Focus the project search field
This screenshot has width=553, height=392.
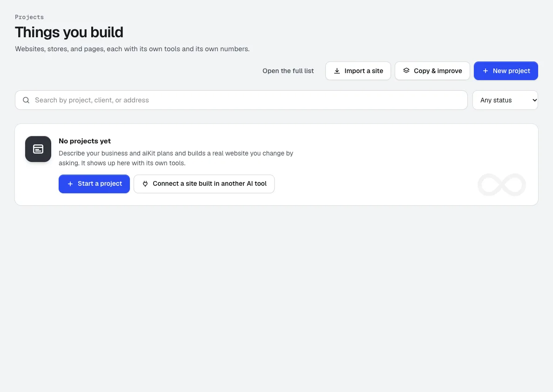(241, 100)
